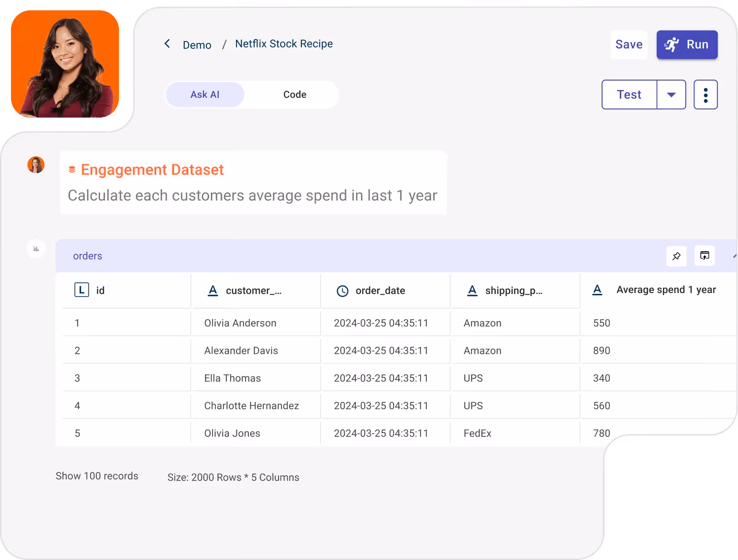The height and width of the screenshot is (560, 738).
Task: Click the Charlotte Hernandez cell
Action: [251, 406]
